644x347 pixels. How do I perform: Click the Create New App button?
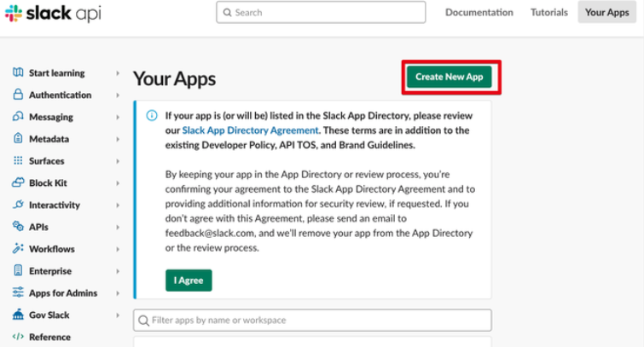(449, 77)
